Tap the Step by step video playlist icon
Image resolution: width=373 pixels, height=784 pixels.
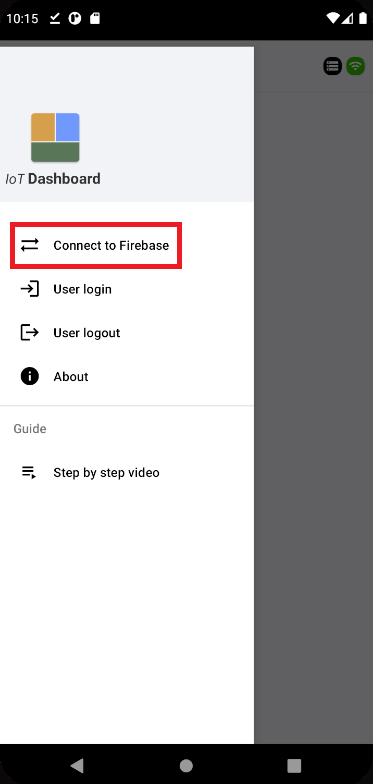click(29, 472)
